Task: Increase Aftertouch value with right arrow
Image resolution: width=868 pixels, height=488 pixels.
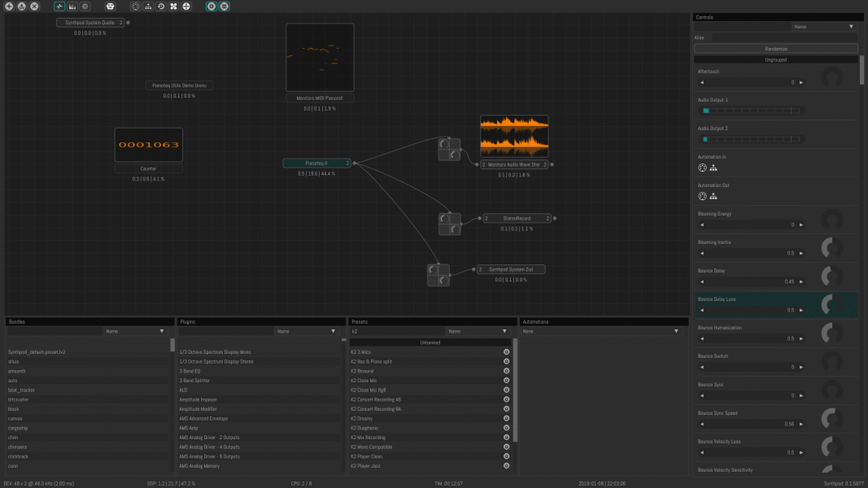Action: coord(801,82)
